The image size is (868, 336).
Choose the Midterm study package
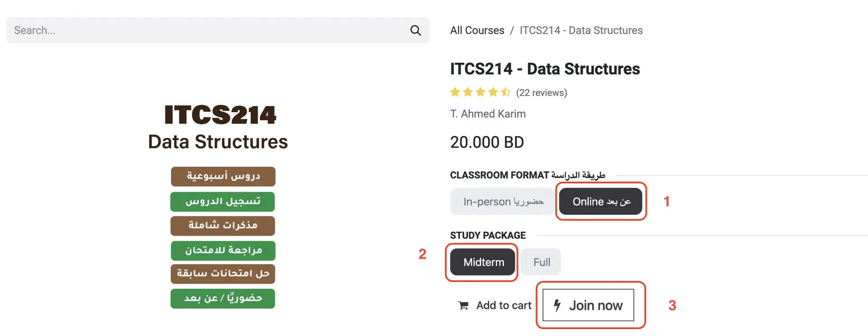[483, 262]
